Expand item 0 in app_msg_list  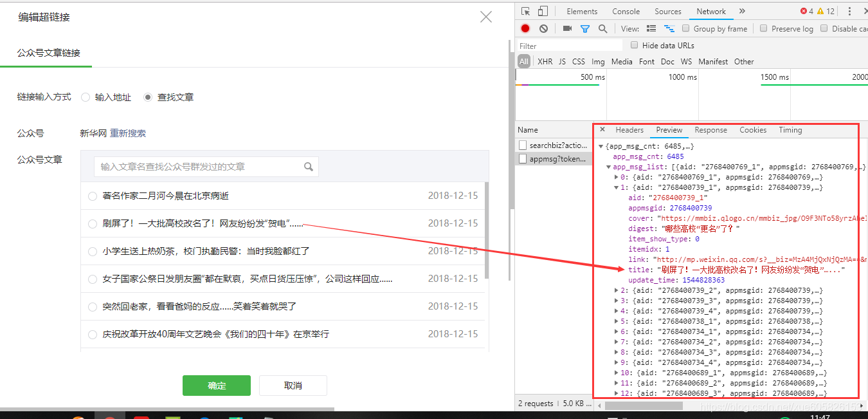pyautogui.click(x=616, y=177)
